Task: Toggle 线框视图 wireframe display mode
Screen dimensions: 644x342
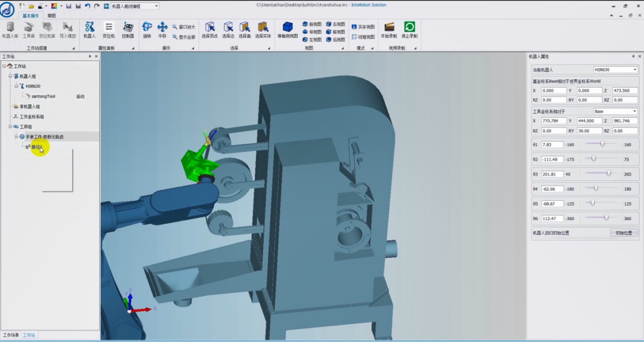Action: click(364, 37)
